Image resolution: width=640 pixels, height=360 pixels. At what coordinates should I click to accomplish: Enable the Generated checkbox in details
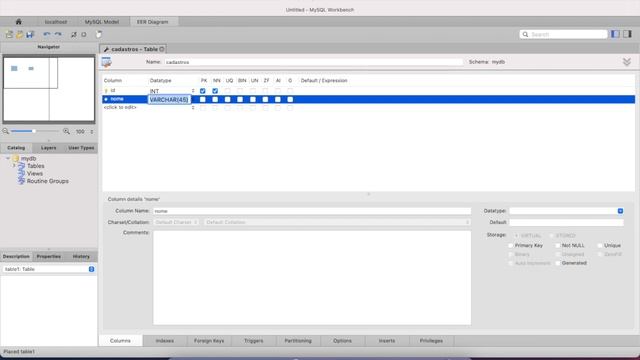(558, 263)
